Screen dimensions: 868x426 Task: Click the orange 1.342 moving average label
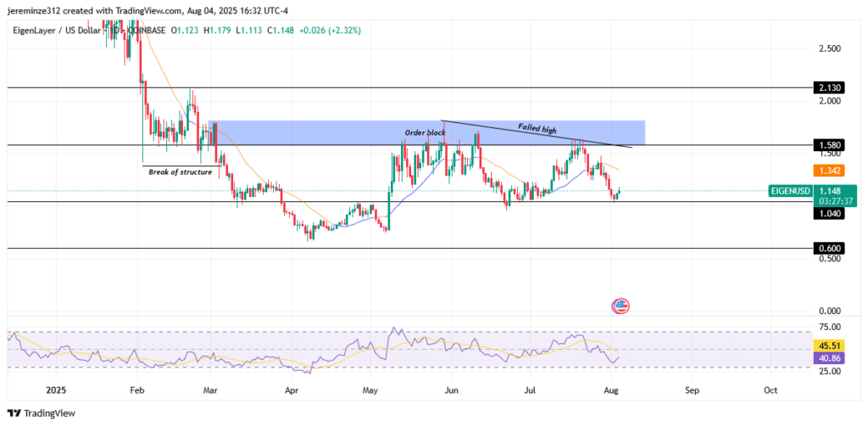pyautogui.click(x=829, y=170)
